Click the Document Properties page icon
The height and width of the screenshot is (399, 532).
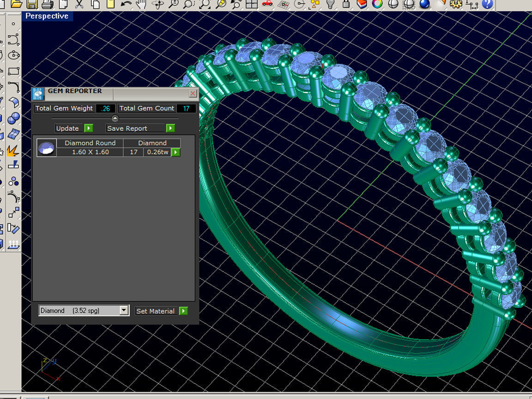point(63,4)
